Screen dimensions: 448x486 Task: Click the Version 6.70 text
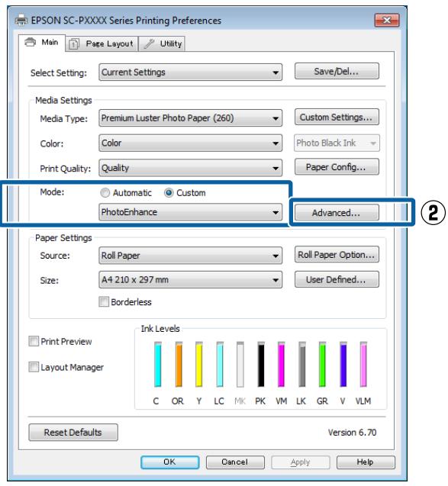coord(352,432)
